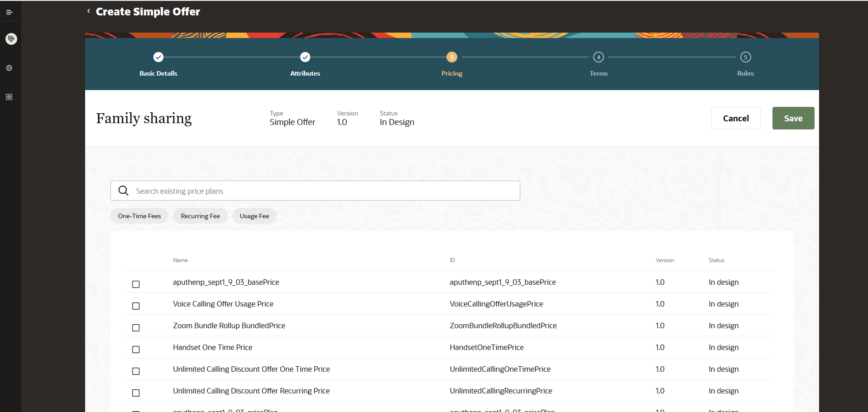868x412 pixels.
Task: Click the ID cell aputhenp_sept1_9_03_basePrice
Action: pyautogui.click(x=503, y=282)
